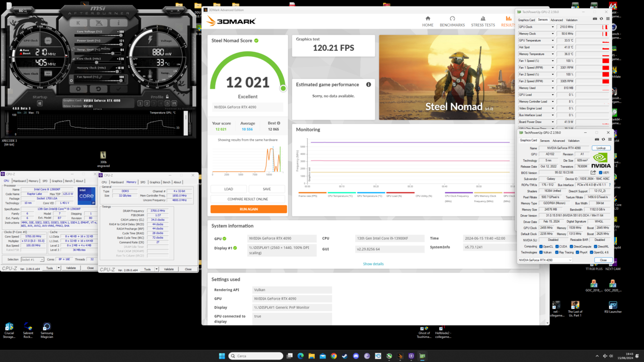
Task: Toggle Vulkan checkbox in GPU-Z
Action: pyautogui.click(x=541, y=252)
